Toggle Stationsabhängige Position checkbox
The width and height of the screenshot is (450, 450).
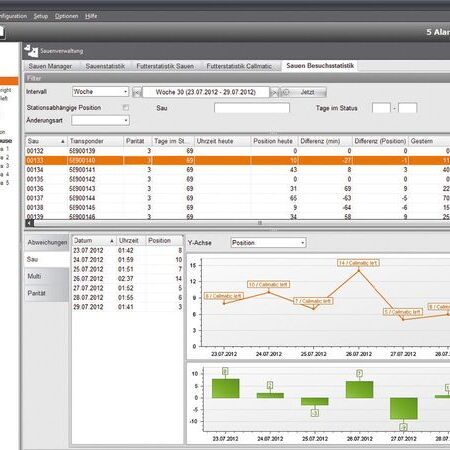pos(126,108)
